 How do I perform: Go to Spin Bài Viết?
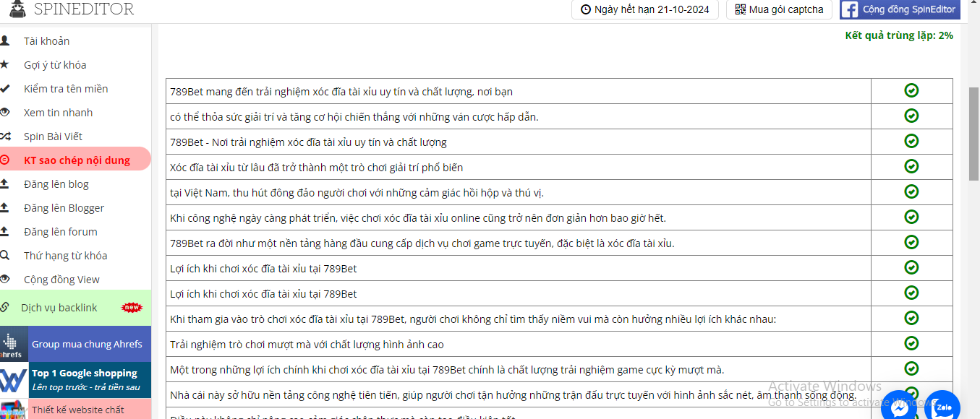tap(53, 137)
